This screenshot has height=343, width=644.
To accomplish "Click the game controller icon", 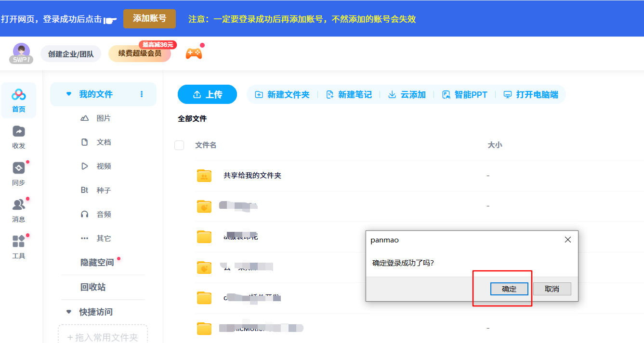I will pos(194,53).
